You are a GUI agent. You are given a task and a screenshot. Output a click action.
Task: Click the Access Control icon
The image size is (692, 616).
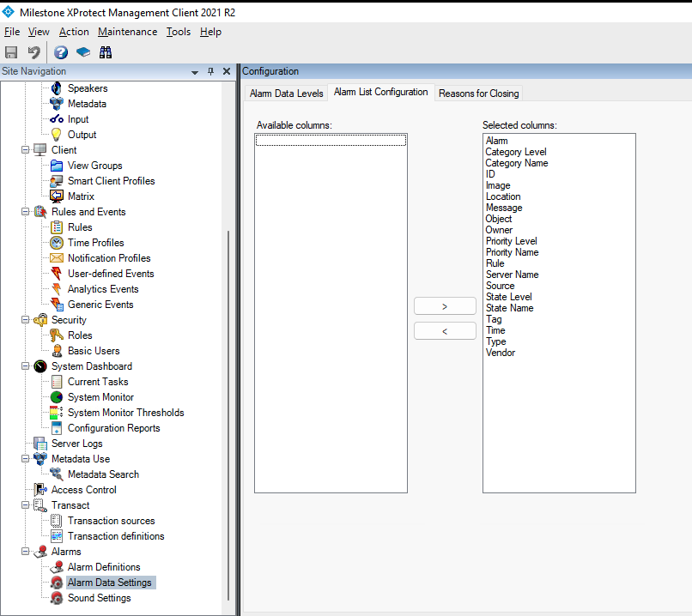pyautogui.click(x=40, y=490)
